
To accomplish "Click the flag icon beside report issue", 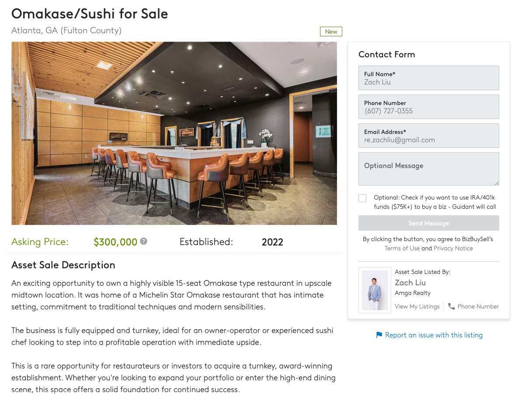I will coord(379,335).
